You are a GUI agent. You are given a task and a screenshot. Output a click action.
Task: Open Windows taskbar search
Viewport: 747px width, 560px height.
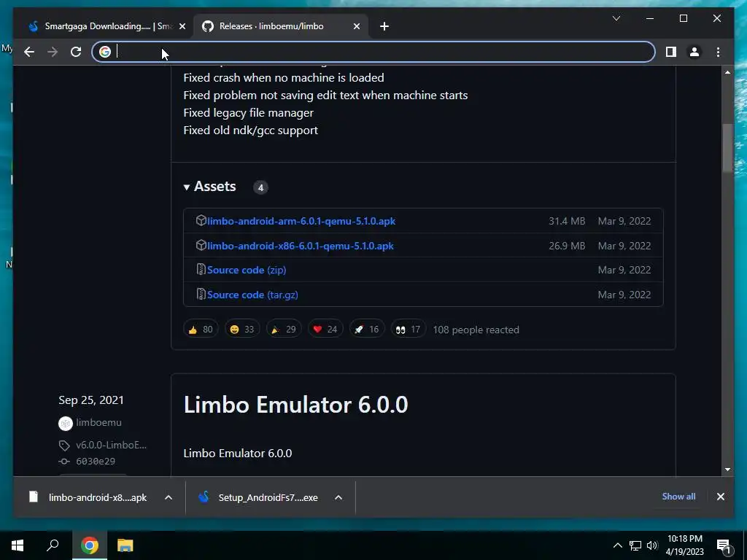53,545
